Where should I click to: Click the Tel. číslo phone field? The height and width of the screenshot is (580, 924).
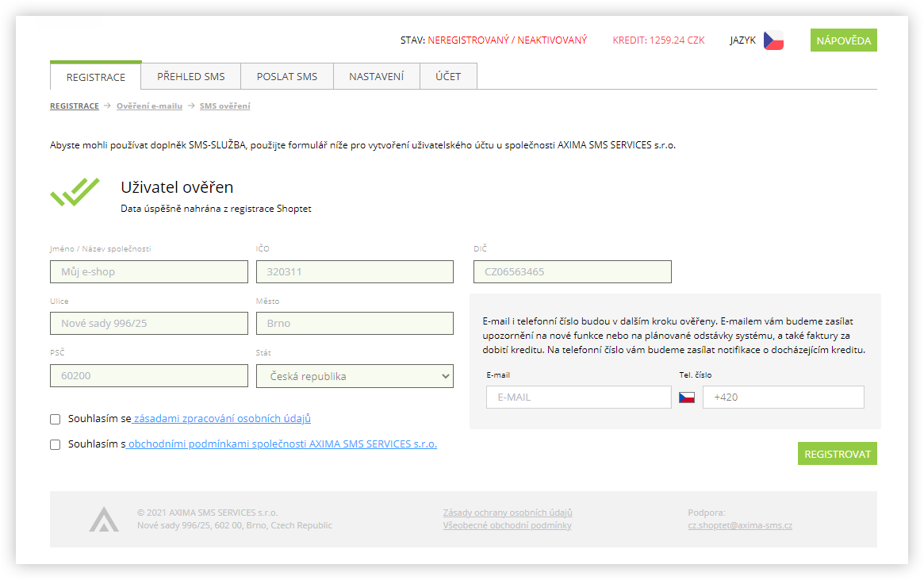coord(783,398)
